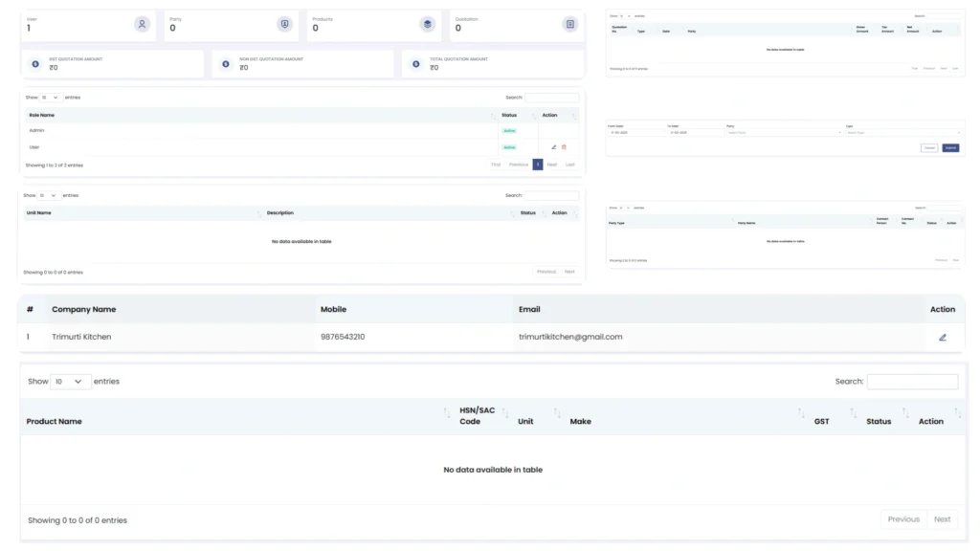Click Cancel in the date filter form
Viewport: 980px width, 551px height.
(x=929, y=148)
